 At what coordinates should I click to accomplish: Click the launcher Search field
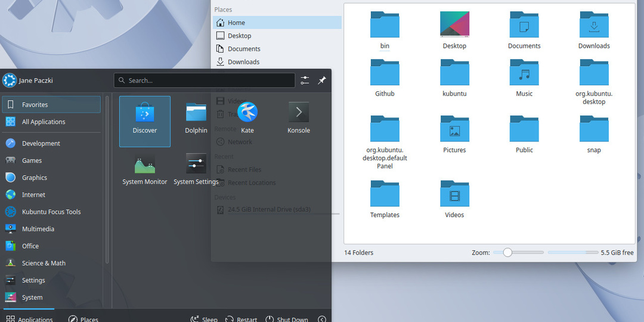(x=205, y=80)
